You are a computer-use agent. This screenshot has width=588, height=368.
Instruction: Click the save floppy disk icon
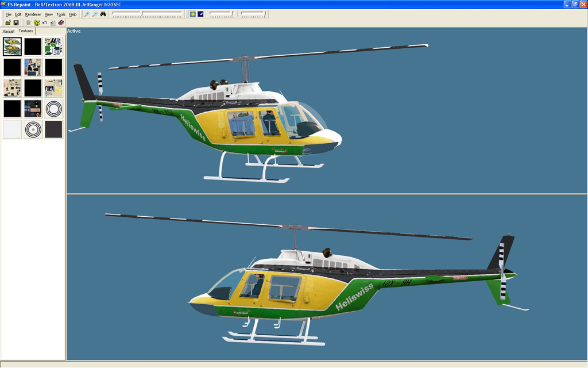[16, 23]
